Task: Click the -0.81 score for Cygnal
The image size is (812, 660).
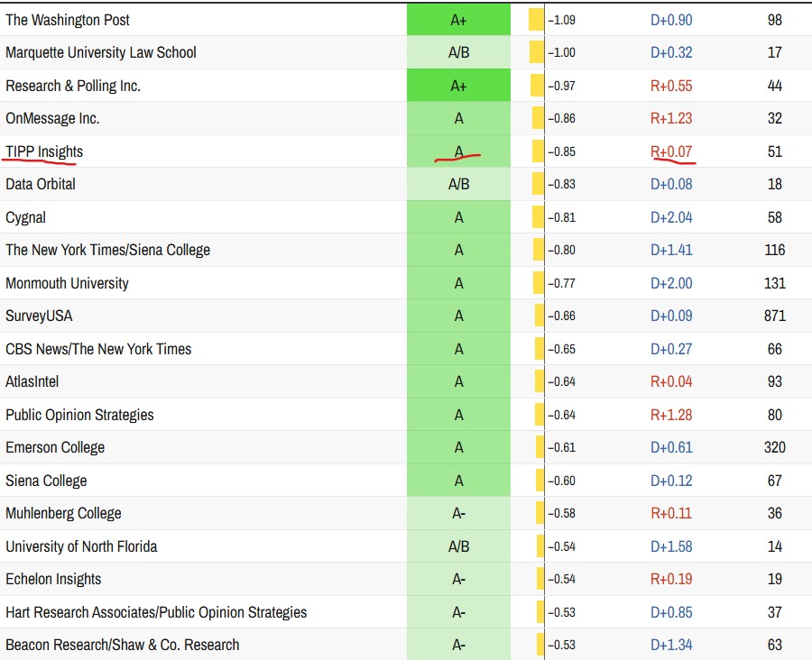Action: click(561, 217)
